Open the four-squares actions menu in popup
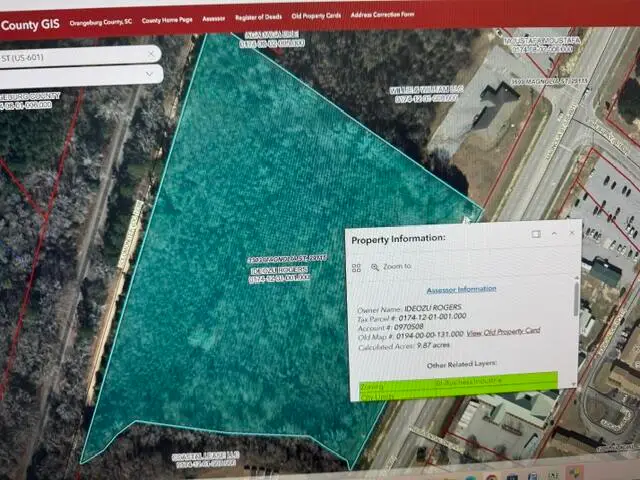640x480 pixels. 356,268
